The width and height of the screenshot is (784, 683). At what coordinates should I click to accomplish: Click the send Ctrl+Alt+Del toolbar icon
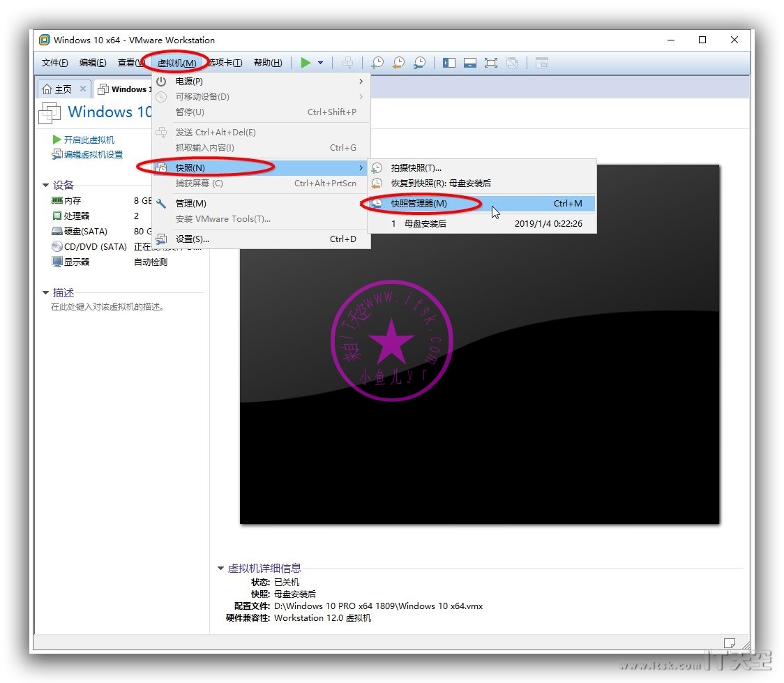[347, 63]
